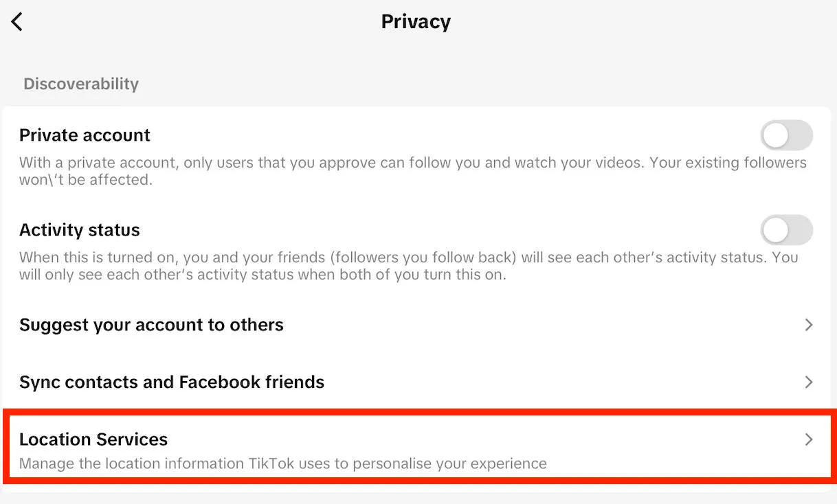Go back using the top-left arrow

(17, 22)
